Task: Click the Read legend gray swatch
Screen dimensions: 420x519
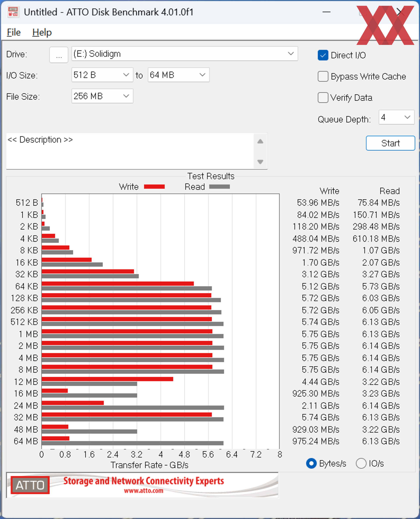Action: [219, 187]
